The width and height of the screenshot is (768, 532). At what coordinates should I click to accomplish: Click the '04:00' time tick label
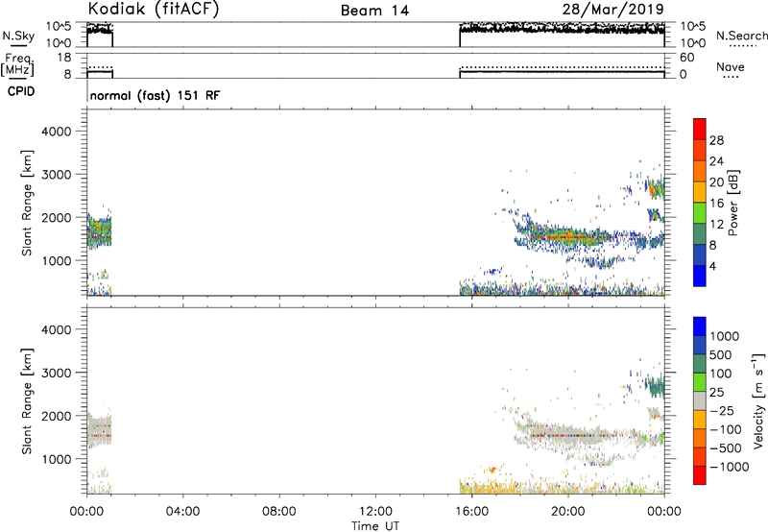182,512
